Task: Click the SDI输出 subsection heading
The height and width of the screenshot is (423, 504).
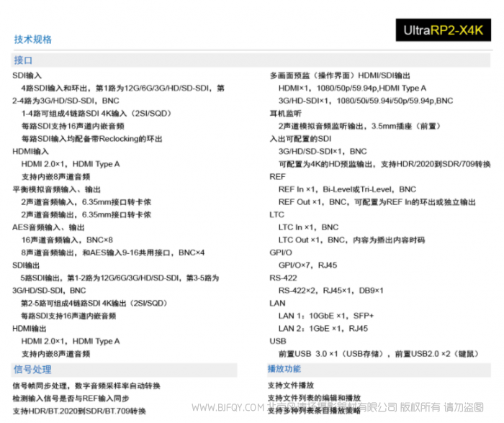Action: tap(27, 265)
